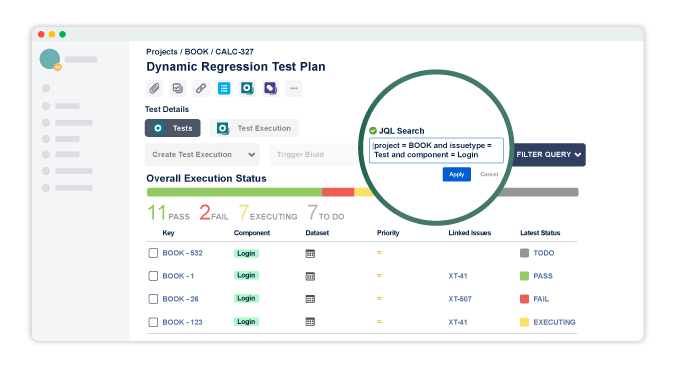The height and width of the screenshot is (369, 675).
Task: Click Cancel in JQL Search
Action: (489, 174)
